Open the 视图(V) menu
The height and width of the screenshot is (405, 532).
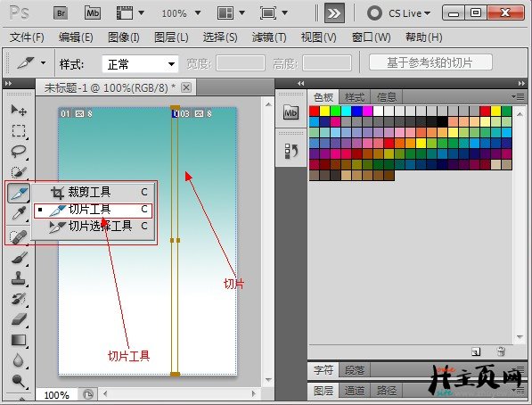319,37
